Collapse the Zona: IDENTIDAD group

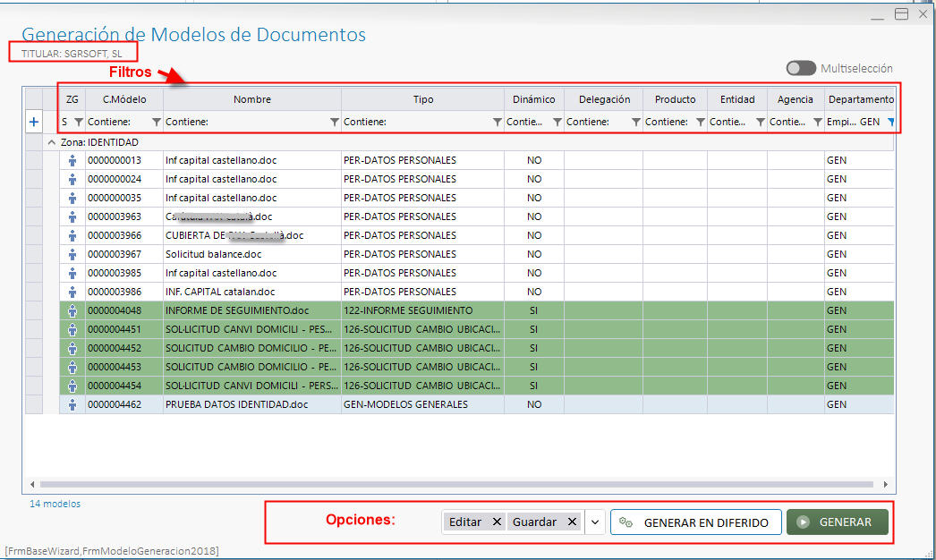pos(51,142)
